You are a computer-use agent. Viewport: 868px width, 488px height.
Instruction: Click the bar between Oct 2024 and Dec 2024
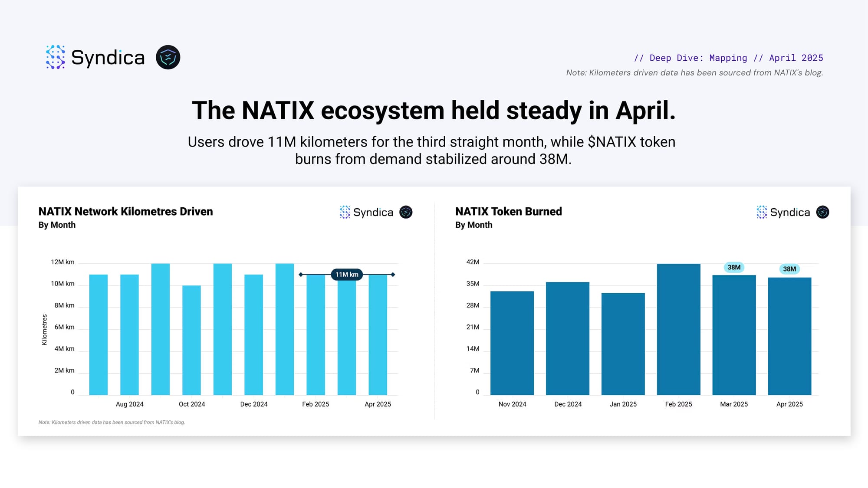(223, 329)
